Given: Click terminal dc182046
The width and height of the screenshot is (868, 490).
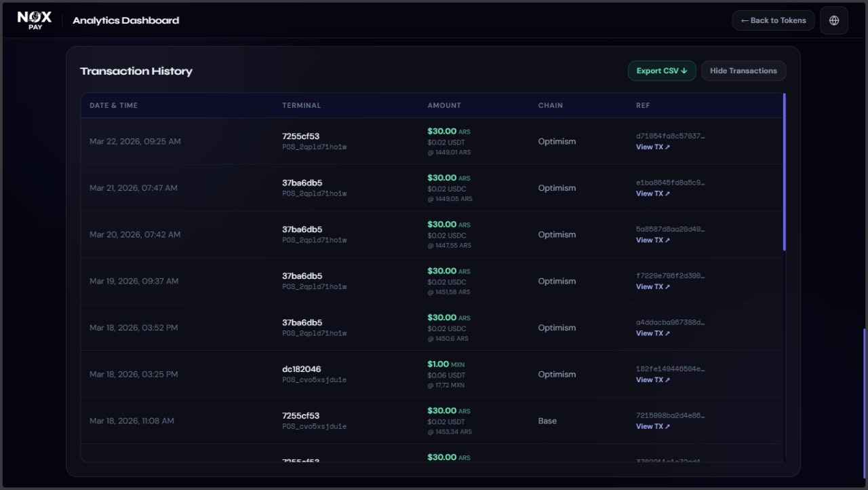Looking at the screenshot, I should pyautogui.click(x=301, y=369).
